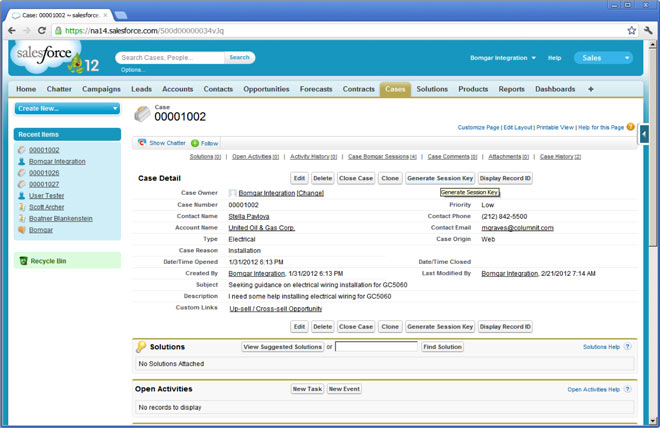Click the Show Chatter icon
Screen dimensions: 660x428
coord(143,143)
